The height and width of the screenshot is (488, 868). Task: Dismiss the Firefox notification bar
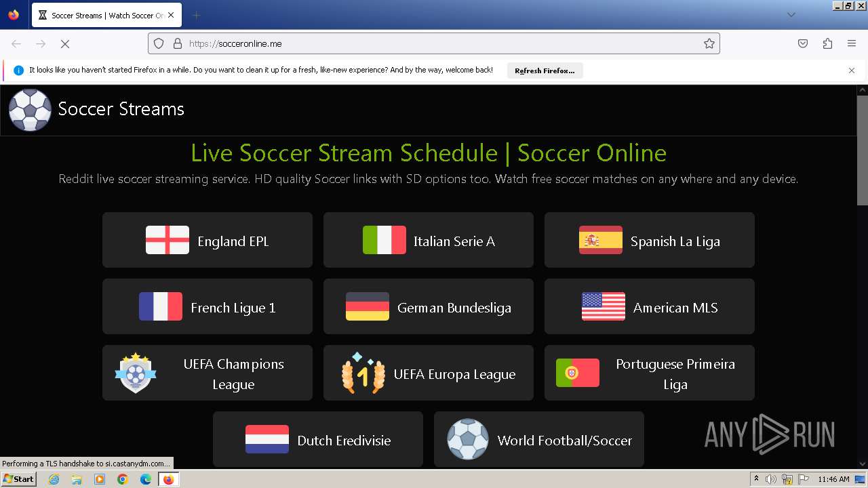click(x=852, y=70)
